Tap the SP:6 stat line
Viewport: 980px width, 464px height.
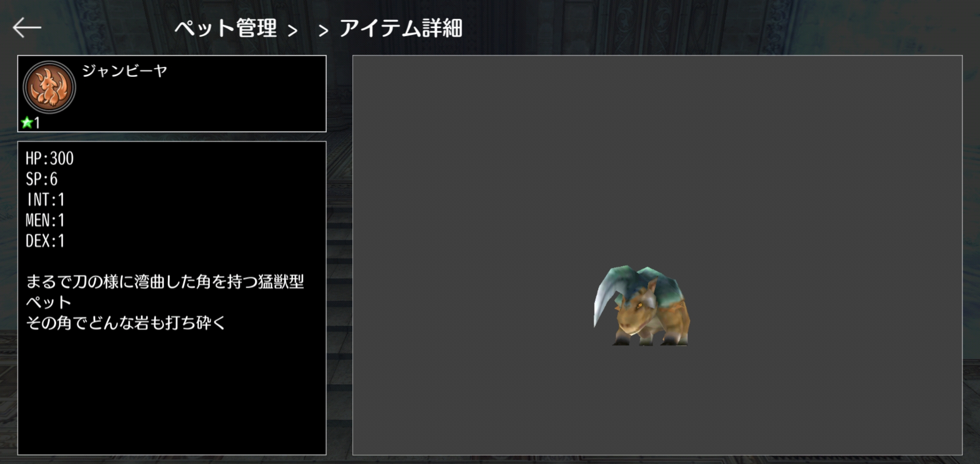(41, 179)
